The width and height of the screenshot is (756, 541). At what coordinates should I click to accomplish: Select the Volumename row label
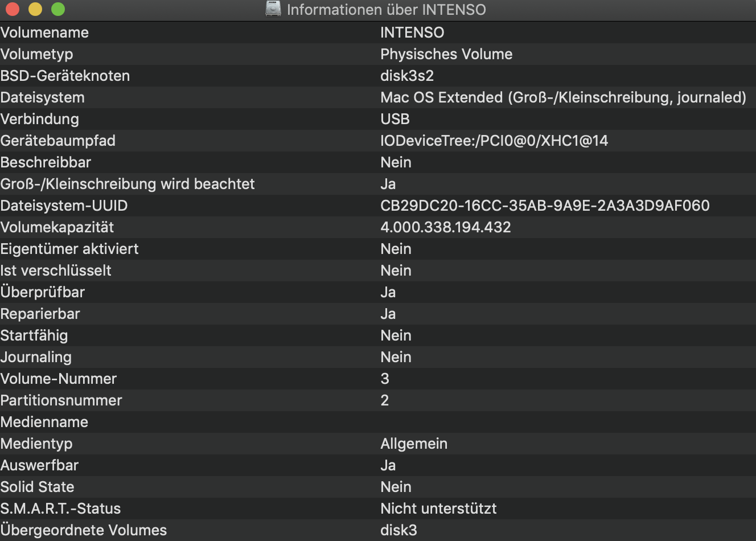(44, 32)
